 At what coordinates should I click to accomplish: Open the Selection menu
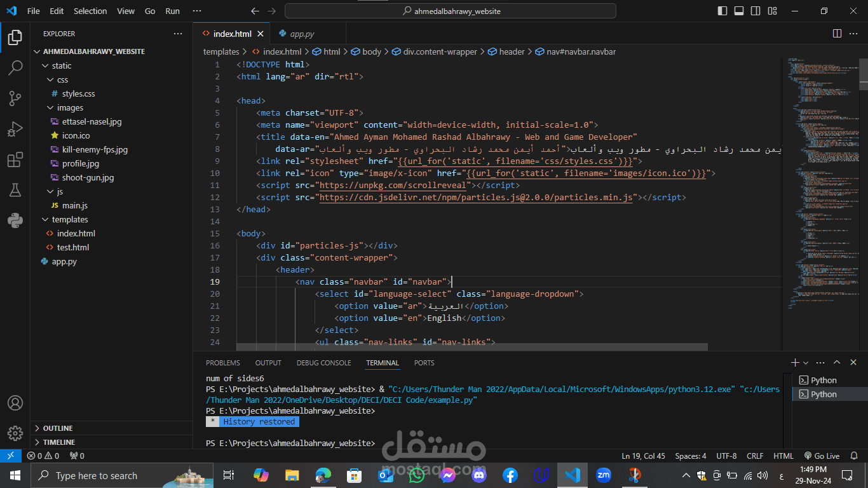(x=90, y=11)
